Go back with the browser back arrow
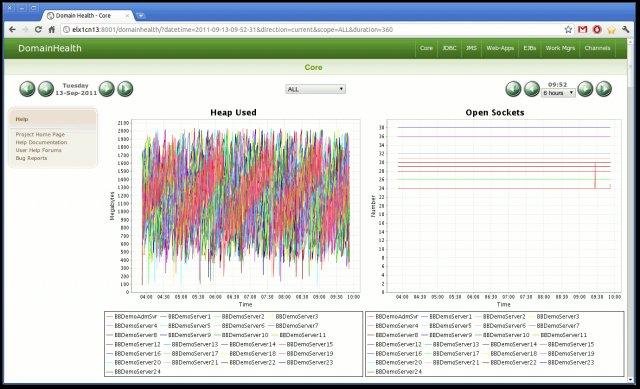The image size is (640, 389). click(x=12, y=29)
